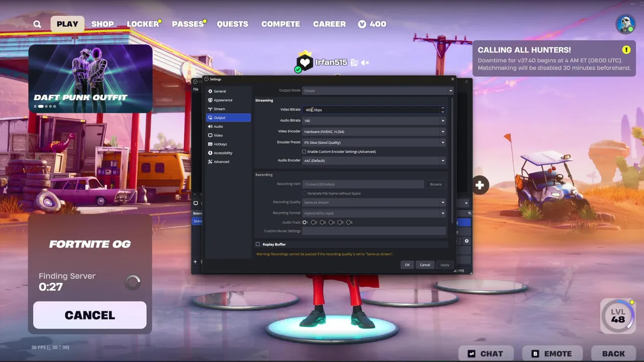Screen dimensions: 644x362
Task: Toggle Generate File Name without Space
Action: tap(304, 193)
